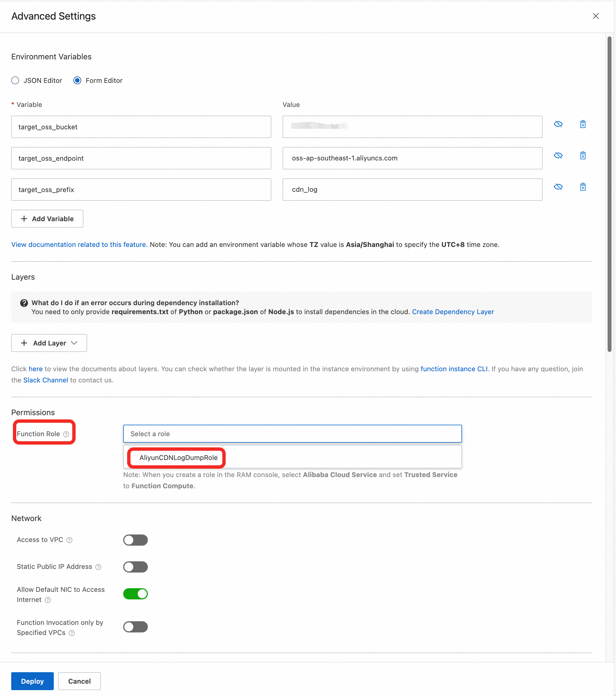
Task: Toggle visibility of target_oss_endpoint value
Action: click(x=558, y=156)
